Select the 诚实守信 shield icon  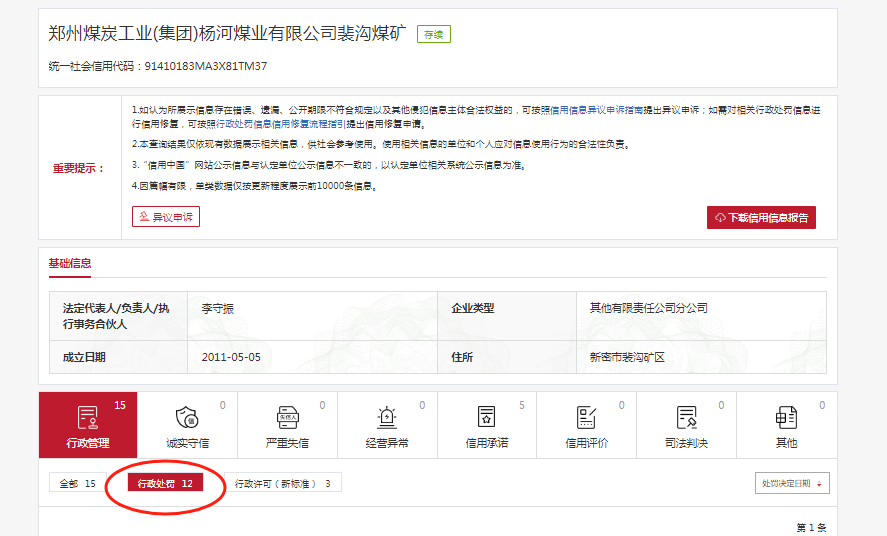[x=187, y=418]
